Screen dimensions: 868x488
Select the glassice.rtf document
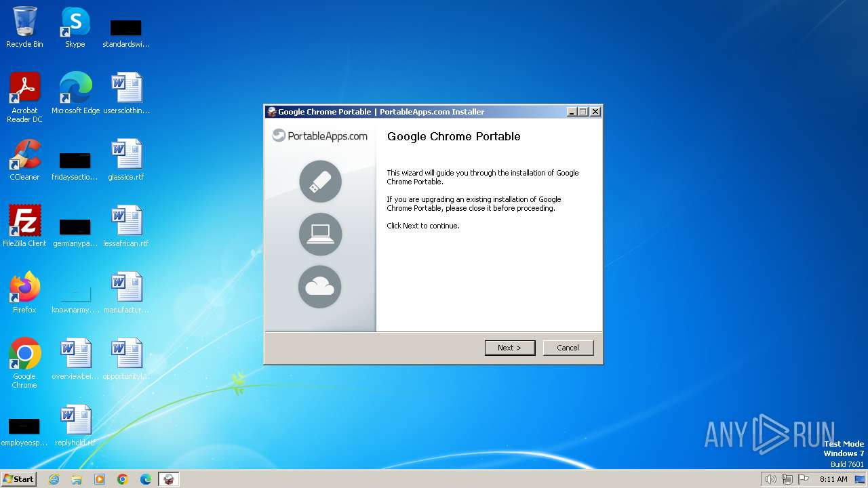[x=126, y=160]
